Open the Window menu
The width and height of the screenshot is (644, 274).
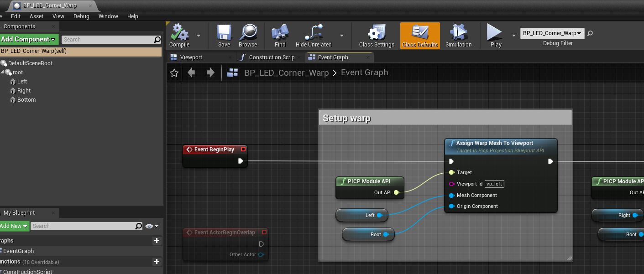108,16
